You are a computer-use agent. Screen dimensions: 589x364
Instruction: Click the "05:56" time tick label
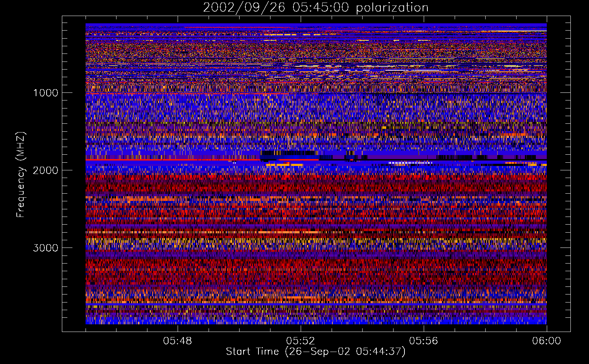pos(424,341)
